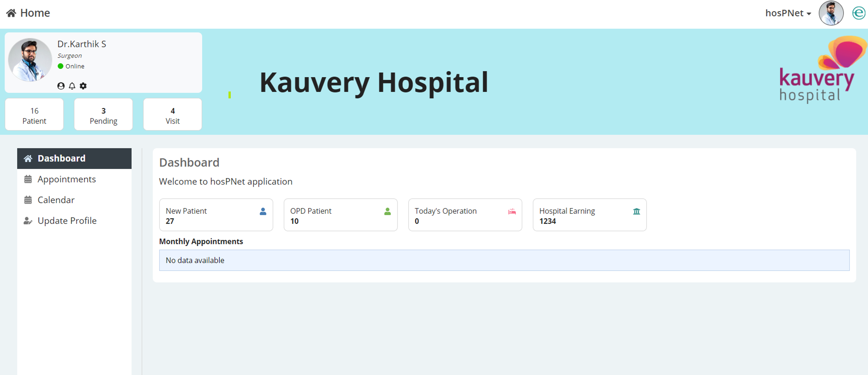Click the Hospital Earning value 1234
The height and width of the screenshot is (375, 868).
click(x=547, y=221)
